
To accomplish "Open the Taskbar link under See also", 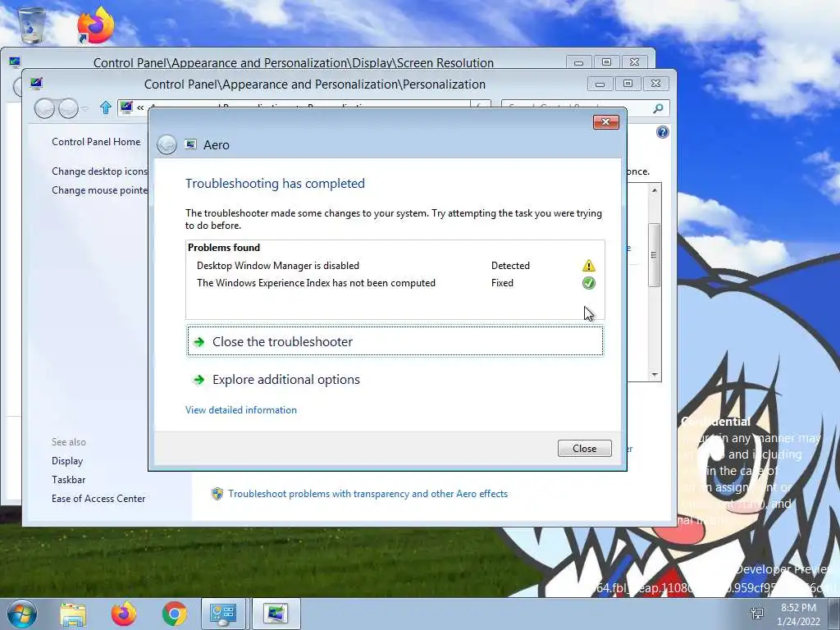I will tap(69, 479).
